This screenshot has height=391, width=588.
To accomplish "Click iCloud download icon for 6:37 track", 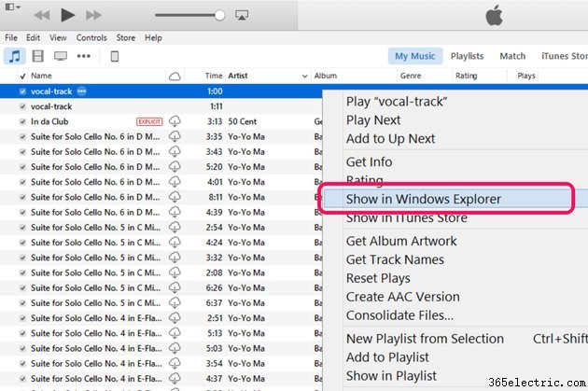I will click(x=175, y=303).
